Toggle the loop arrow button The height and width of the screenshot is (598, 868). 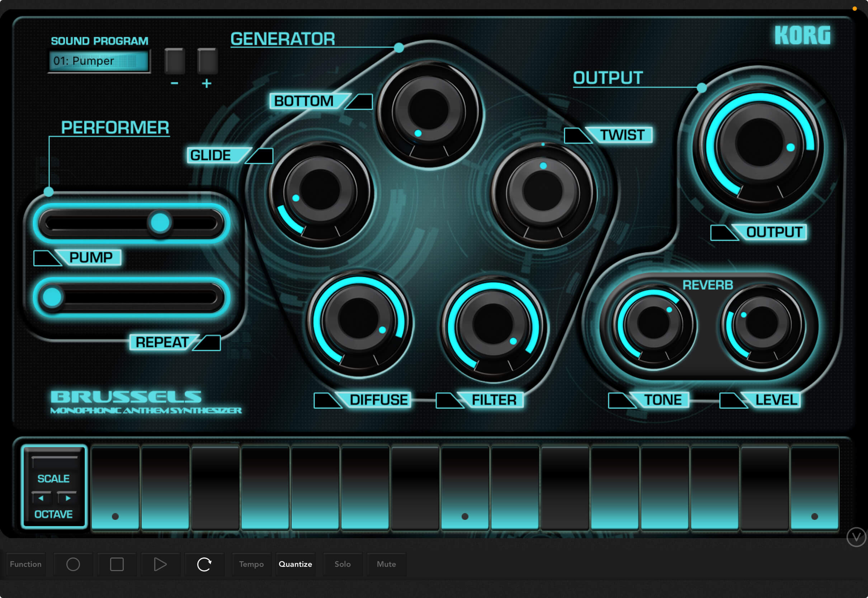tap(204, 564)
